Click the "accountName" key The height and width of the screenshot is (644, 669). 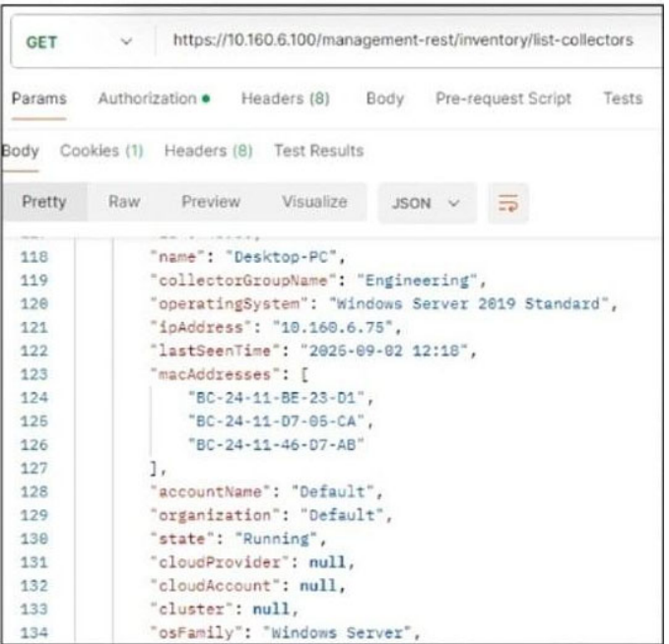[x=210, y=492]
